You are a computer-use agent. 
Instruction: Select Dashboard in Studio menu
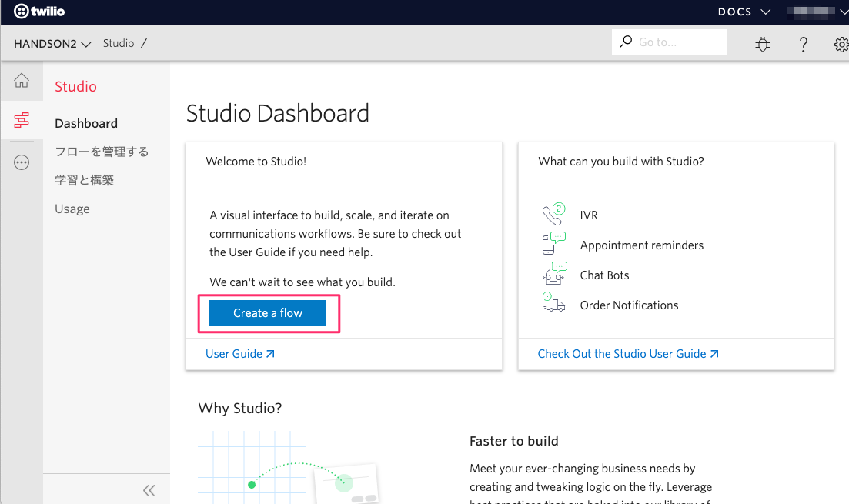click(x=86, y=123)
